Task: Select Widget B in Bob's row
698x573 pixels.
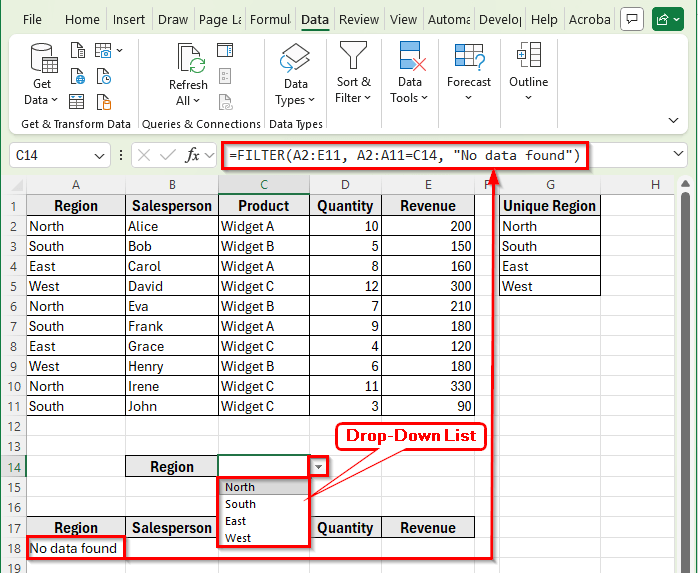Action: (264, 246)
